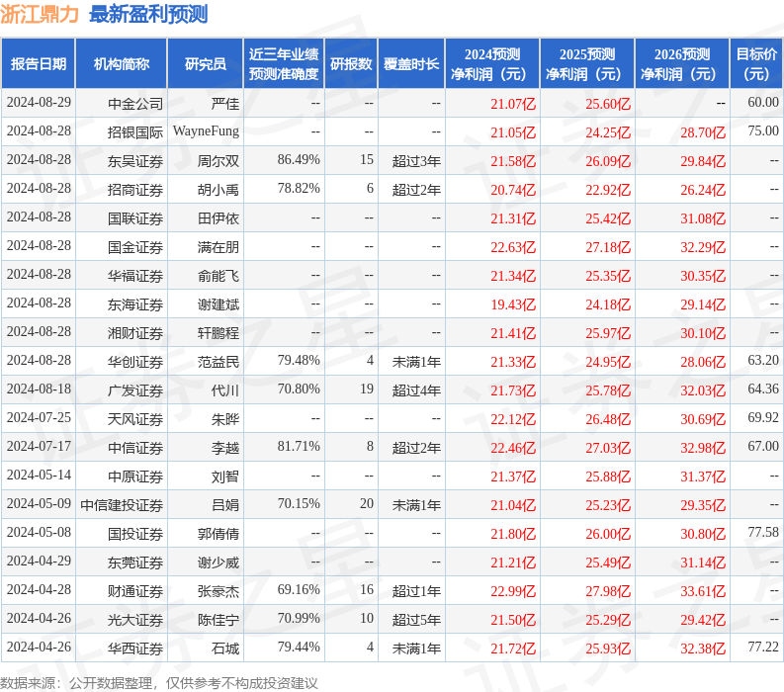Click the 浙江鼎力 title text
This screenshot has height=692, width=784.
coord(40,14)
